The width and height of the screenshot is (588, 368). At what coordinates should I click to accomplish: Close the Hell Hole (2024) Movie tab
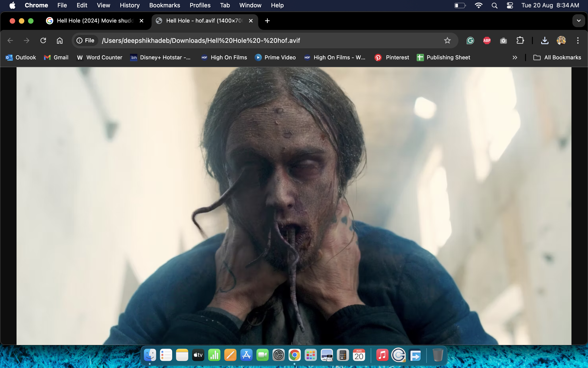click(141, 21)
